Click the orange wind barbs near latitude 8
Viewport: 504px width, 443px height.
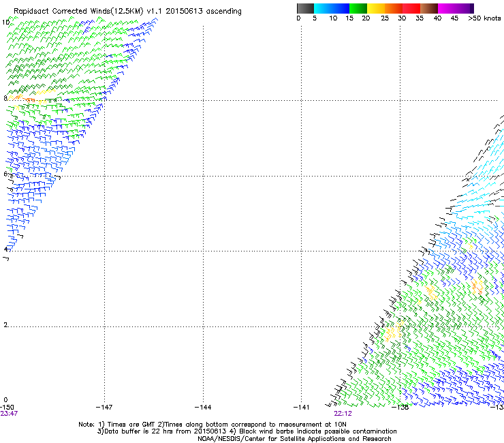pos(22,98)
